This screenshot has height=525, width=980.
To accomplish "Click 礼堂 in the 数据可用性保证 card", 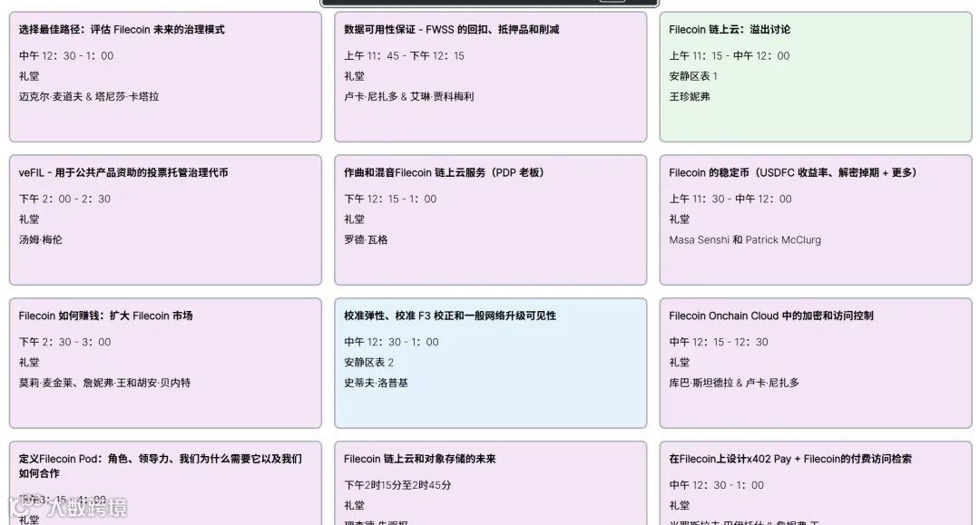I will (x=354, y=75).
